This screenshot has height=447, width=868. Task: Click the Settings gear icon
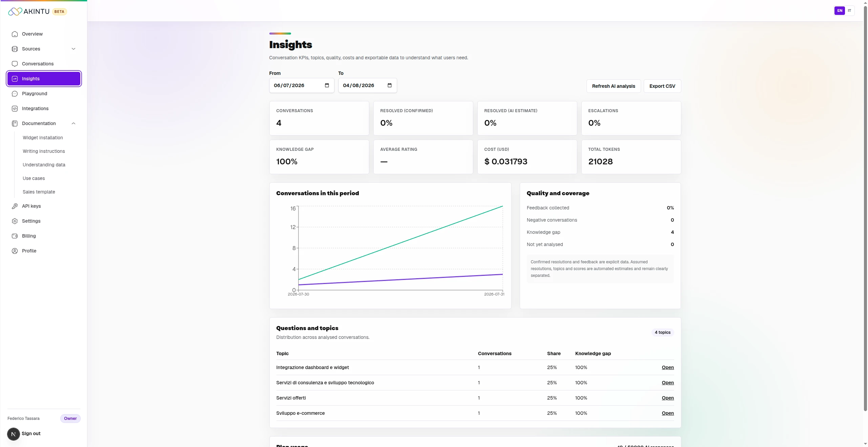(x=15, y=221)
